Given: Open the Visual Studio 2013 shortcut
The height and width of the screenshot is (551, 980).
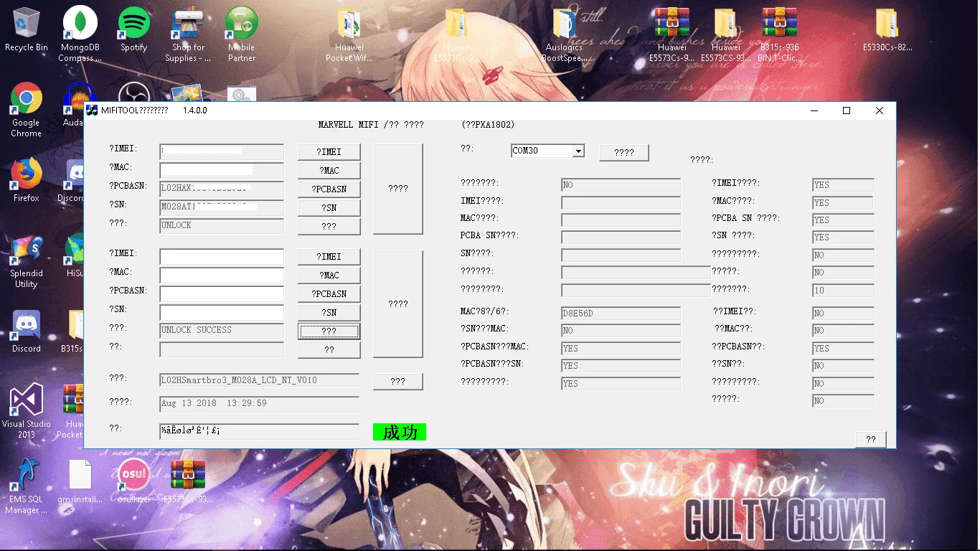Looking at the screenshot, I should click(26, 410).
